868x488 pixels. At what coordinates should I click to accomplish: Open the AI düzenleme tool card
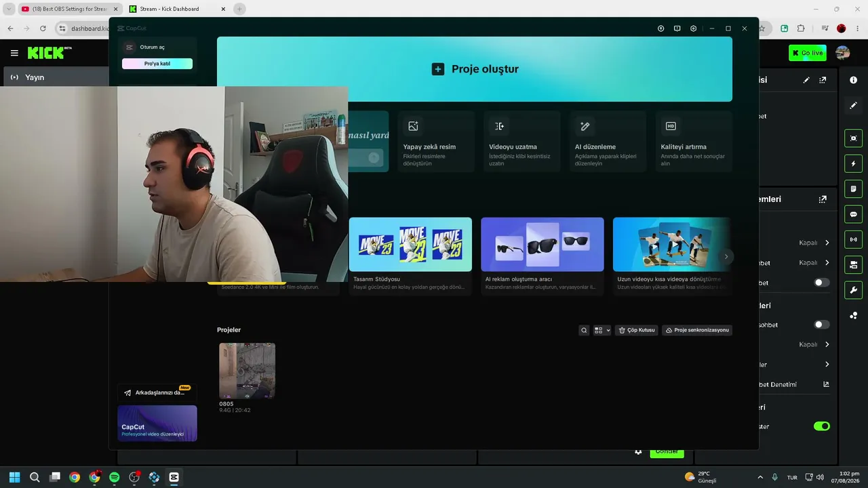pos(608,142)
